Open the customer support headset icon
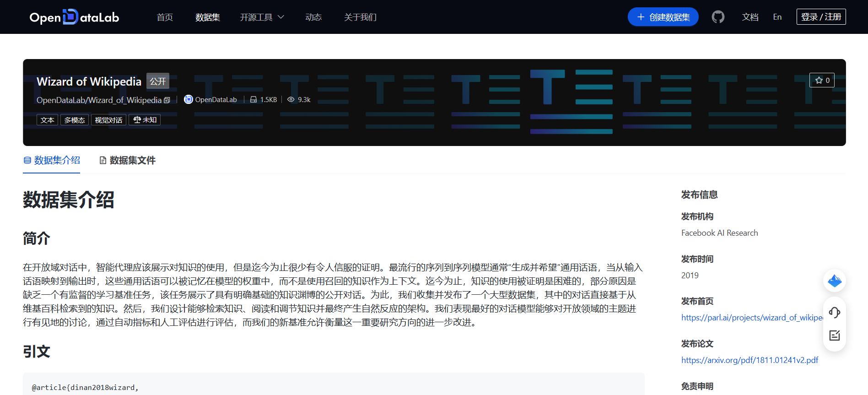The width and height of the screenshot is (868, 395). (835, 313)
